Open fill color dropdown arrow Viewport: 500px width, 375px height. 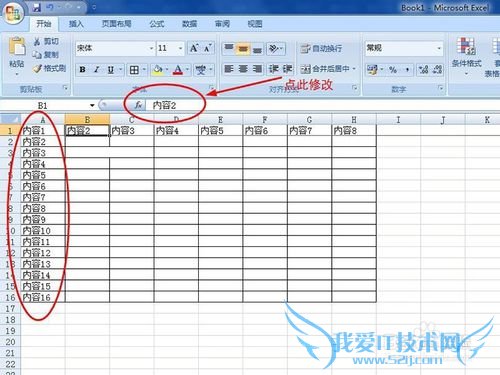[x=167, y=70]
